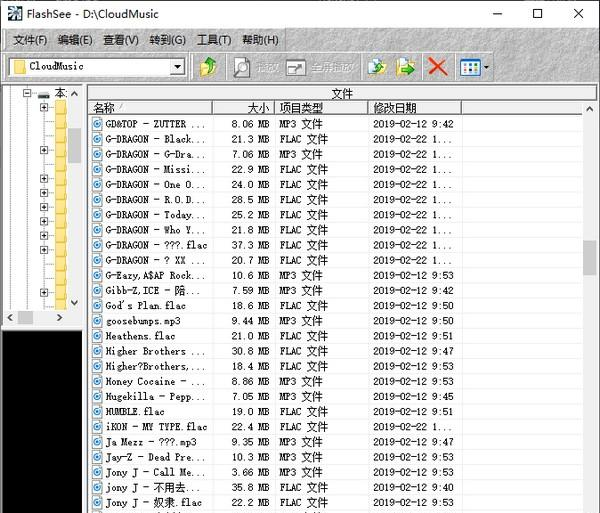
Task: Click file icon of Jony J - 奴隶.flac
Action: (x=97, y=503)
